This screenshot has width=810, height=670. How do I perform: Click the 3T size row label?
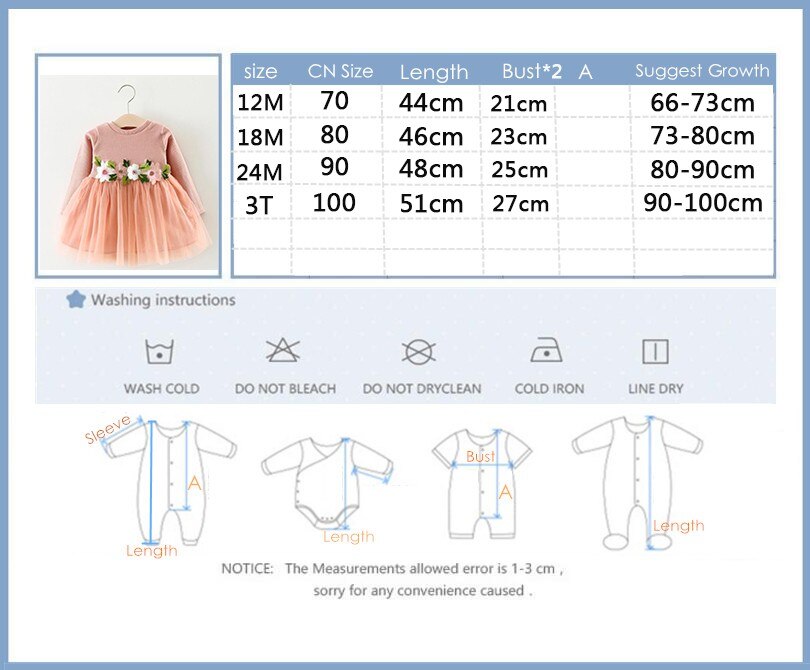click(x=259, y=204)
